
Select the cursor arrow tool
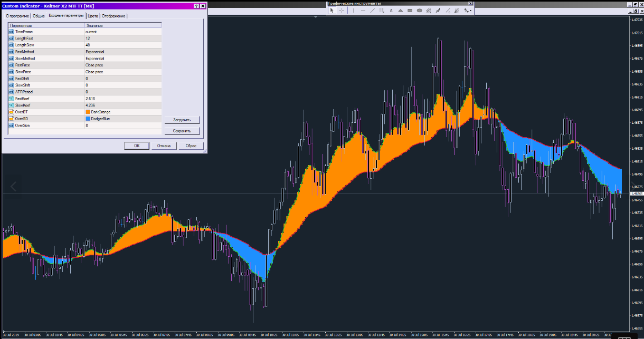coord(332,10)
